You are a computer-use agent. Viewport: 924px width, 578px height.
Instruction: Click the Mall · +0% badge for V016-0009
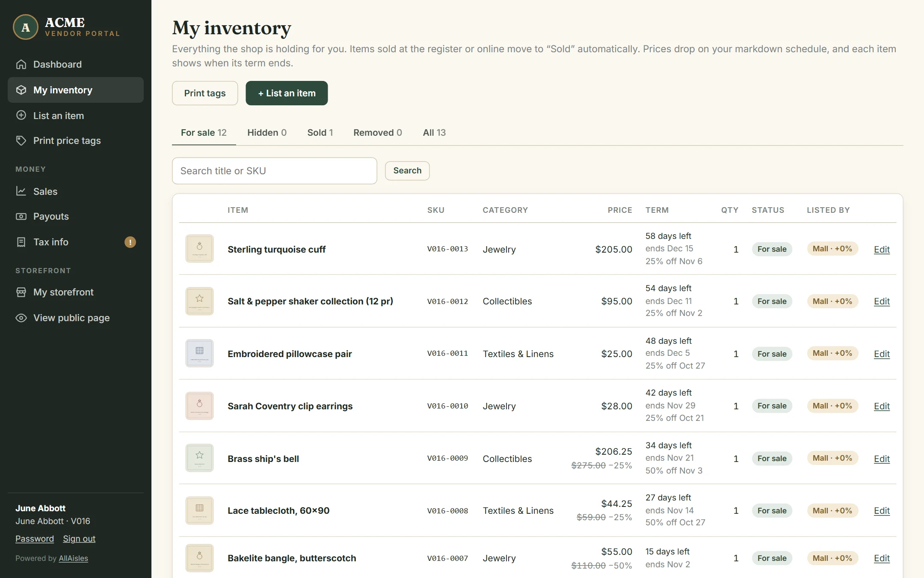tap(832, 458)
